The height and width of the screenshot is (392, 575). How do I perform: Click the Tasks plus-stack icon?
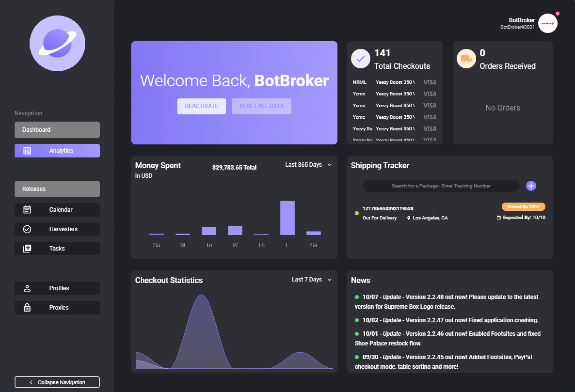click(x=27, y=248)
